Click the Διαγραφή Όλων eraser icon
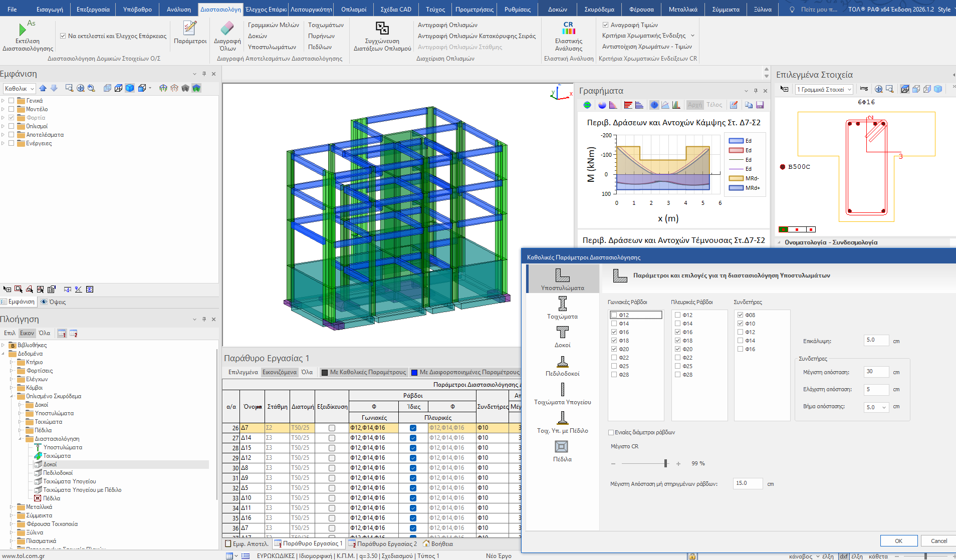 click(x=227, y=28)
